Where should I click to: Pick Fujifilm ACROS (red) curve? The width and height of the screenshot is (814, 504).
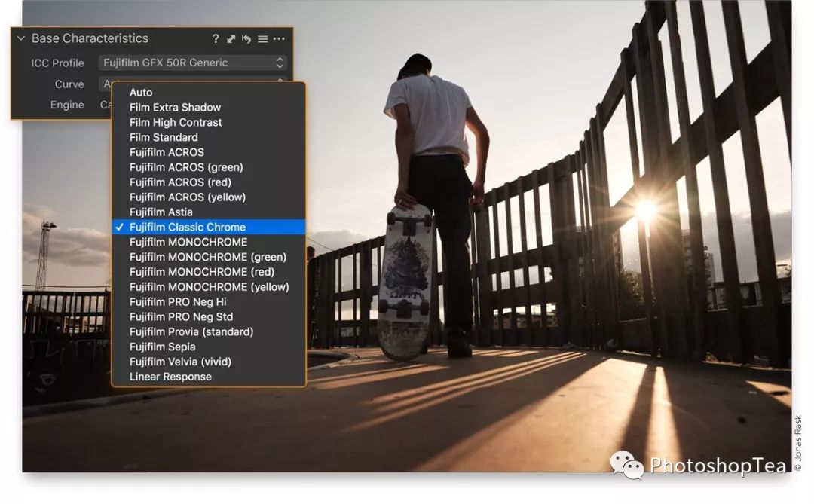coord(209,183)
